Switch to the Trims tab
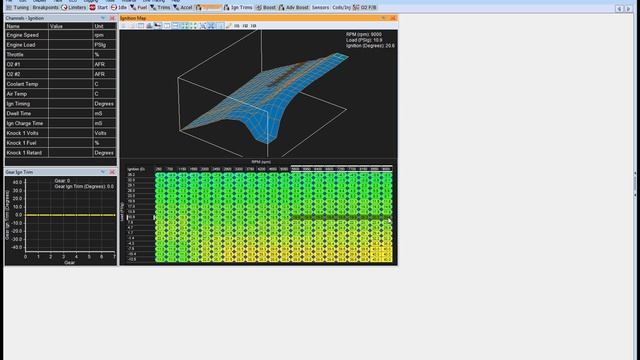The height and width of the screenshot is (360, 640). (x=160, y=7)
